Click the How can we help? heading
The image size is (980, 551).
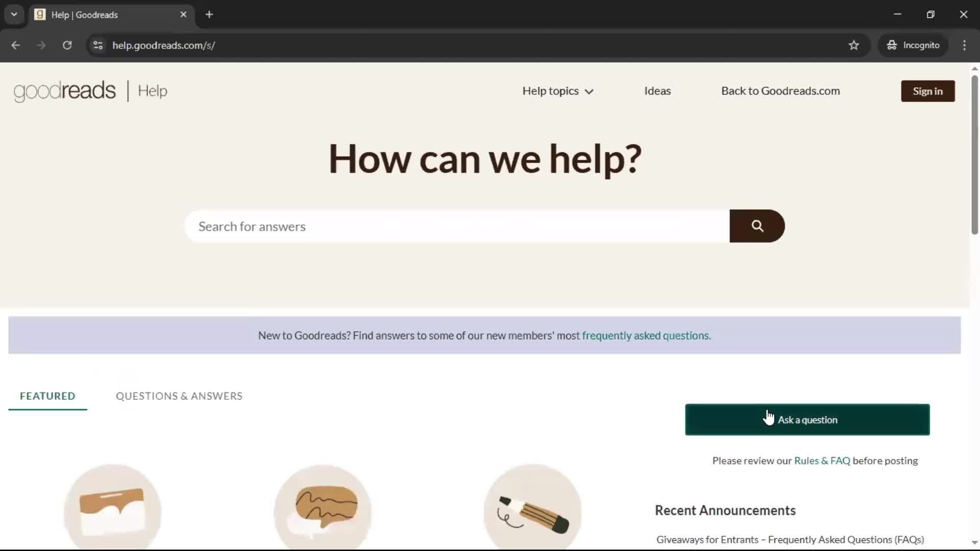coord(485,159)
